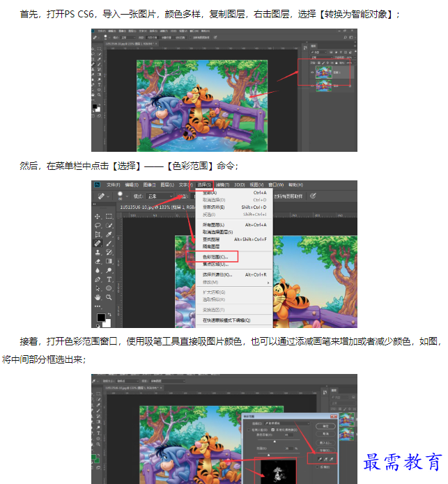Open the tool preset picker arrow in options bar
Image resolution: width=448 pixels, height=484 pixels.
[x=108, y=196]
